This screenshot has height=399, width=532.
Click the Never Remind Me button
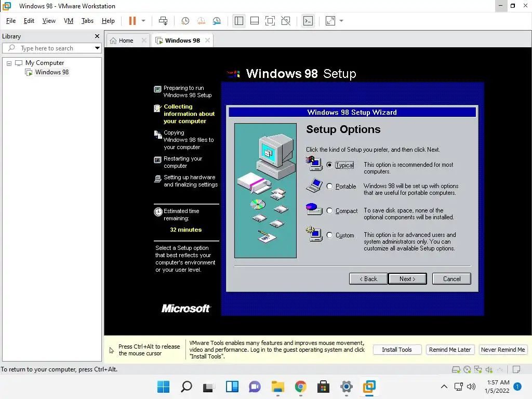[x=503, y=350]
